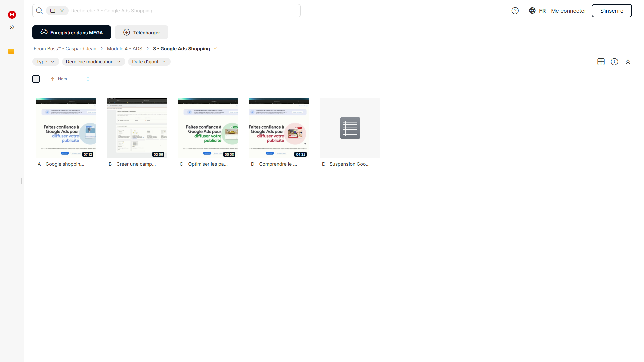The image size is (644, 362).
Task: Open the Type filter dropdown
Action: [x=46, y=62]
